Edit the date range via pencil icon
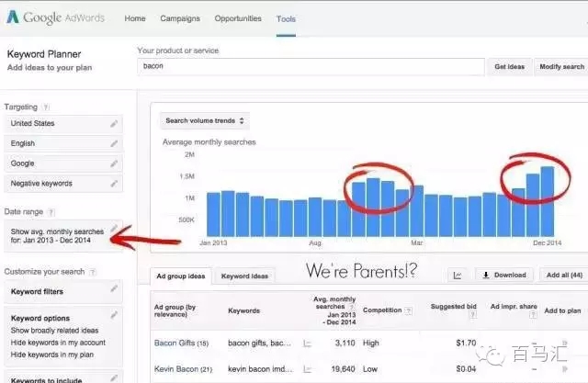The width and height of the screenshot is (588, 383). click(x=113, y=228)
